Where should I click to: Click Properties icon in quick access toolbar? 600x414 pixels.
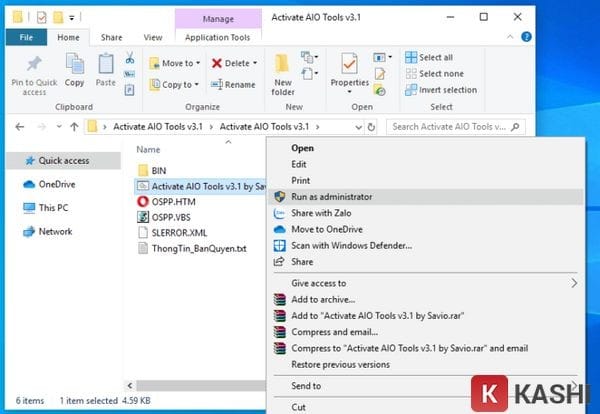[41, 17]
